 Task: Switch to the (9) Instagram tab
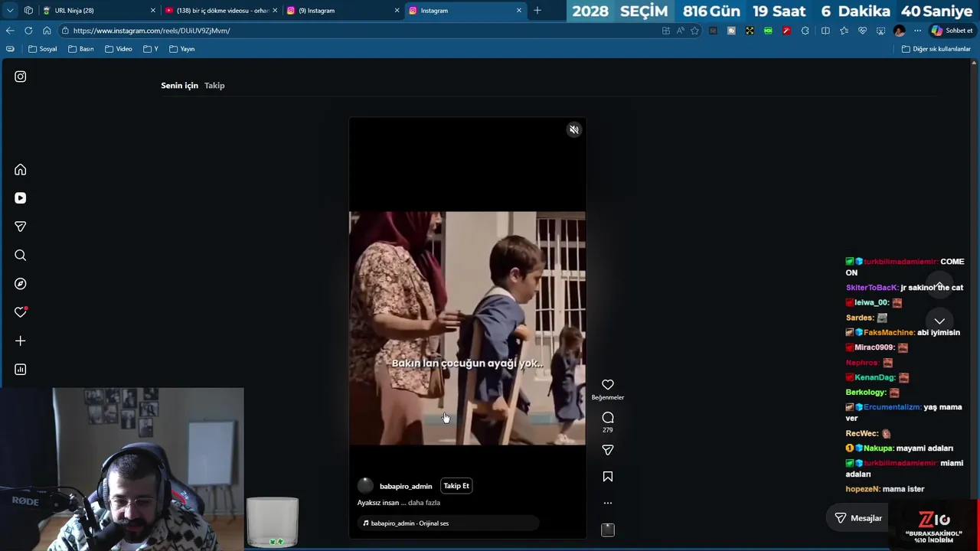point(343,11)
